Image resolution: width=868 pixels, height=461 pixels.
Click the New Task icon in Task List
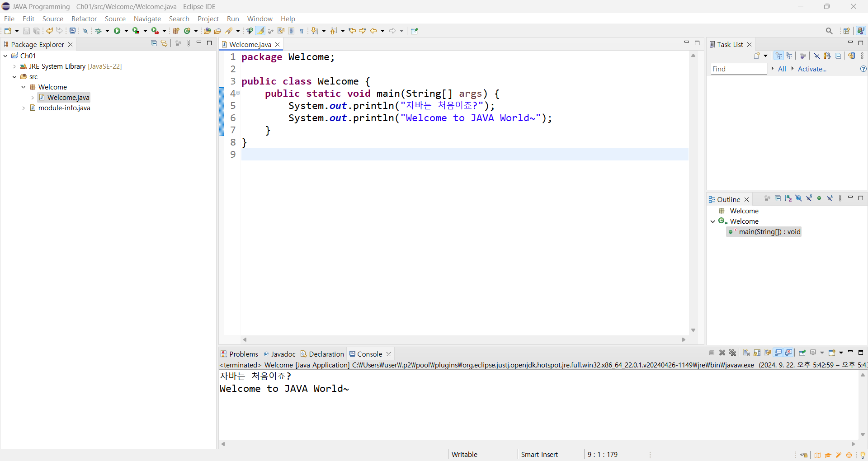coord(757,56)
